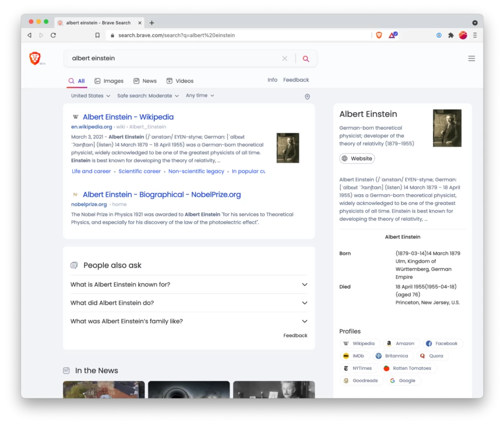Expand 'What is Albert Einstein known for?'
This screenshot has height=426, width=504.
(x=189, y=285)
